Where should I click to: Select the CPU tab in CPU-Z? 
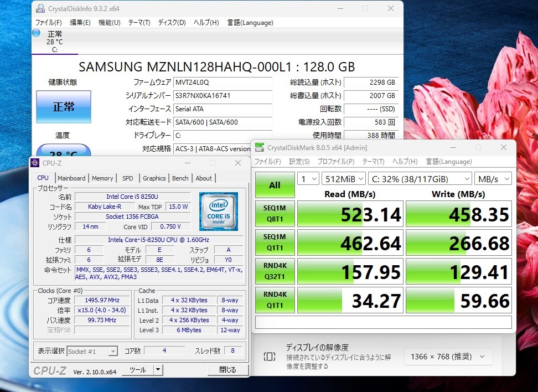point(43,178)
